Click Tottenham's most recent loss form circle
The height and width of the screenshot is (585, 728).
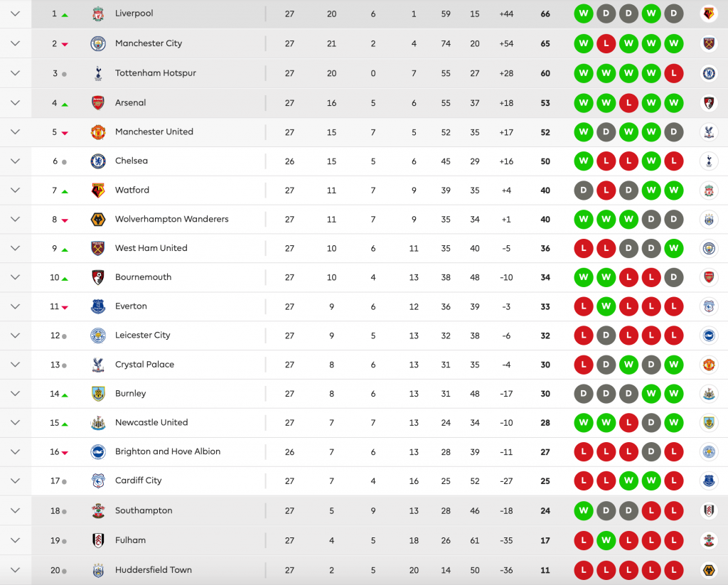click(674, 73)
